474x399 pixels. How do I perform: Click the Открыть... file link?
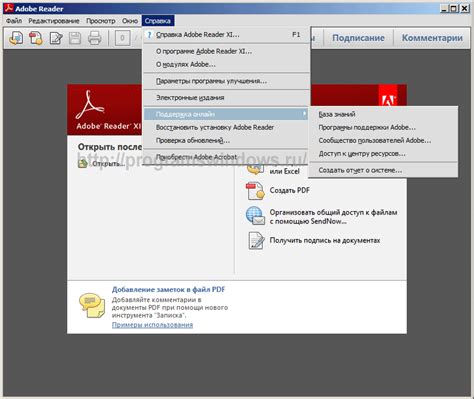pos(108,164)
